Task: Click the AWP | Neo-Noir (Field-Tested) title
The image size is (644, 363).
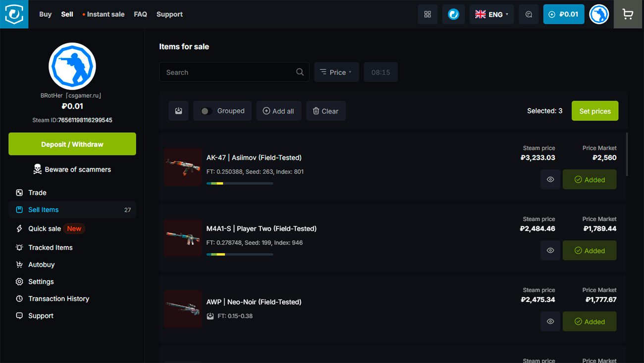Action: tap(254, 302)
